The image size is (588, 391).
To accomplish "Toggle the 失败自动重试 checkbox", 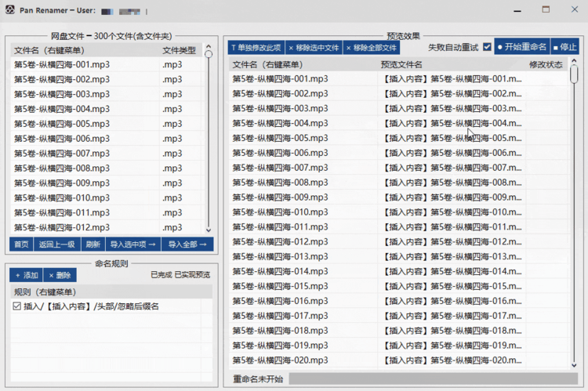I will (x=487, y=47).
